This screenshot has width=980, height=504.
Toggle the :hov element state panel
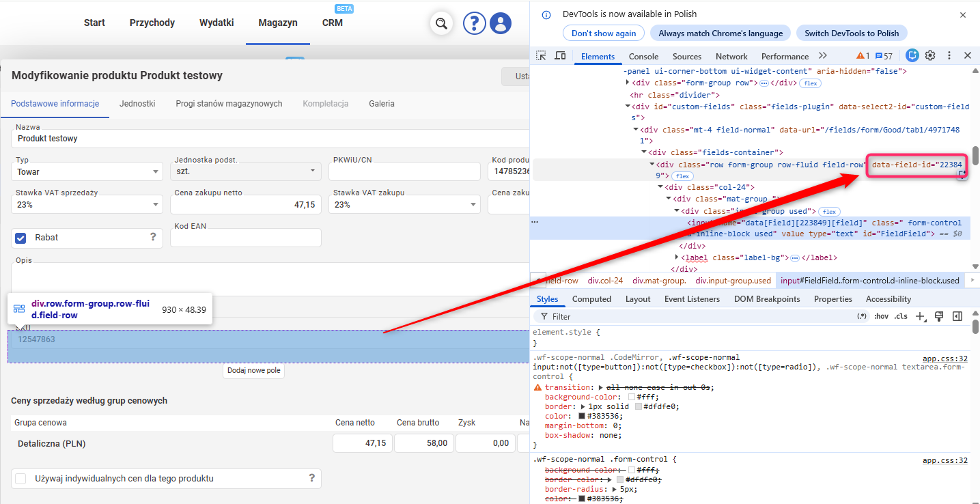[x=882, y=316]
